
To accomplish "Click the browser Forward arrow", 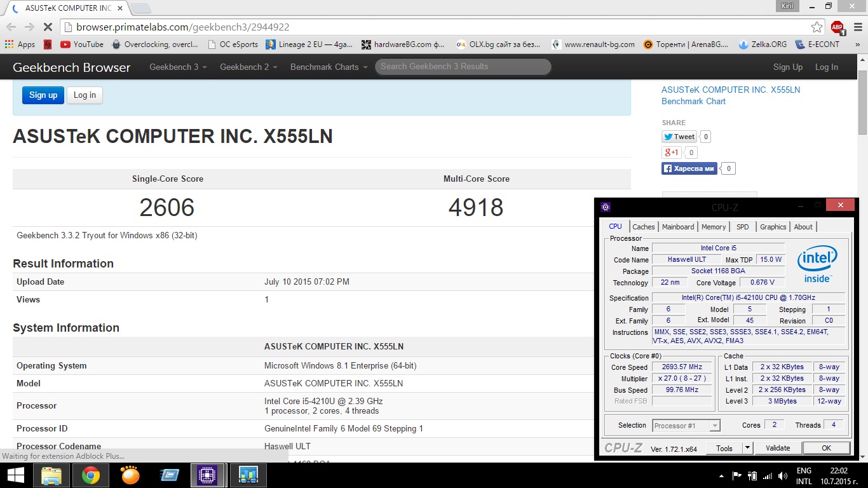I will point(29,27).
